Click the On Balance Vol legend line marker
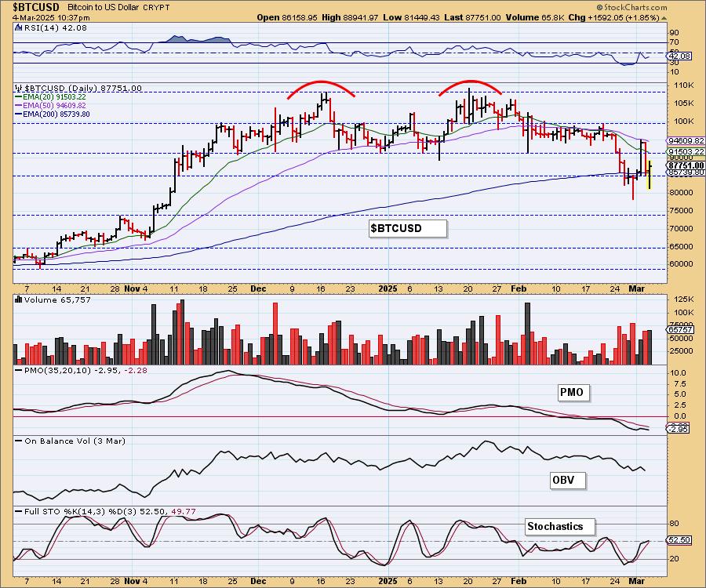The width and height of the screenshot is (706, 588). 19,441
